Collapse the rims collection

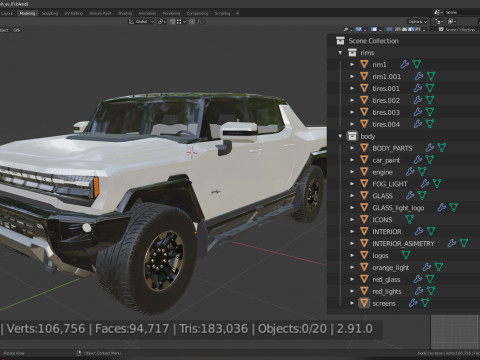340,53
